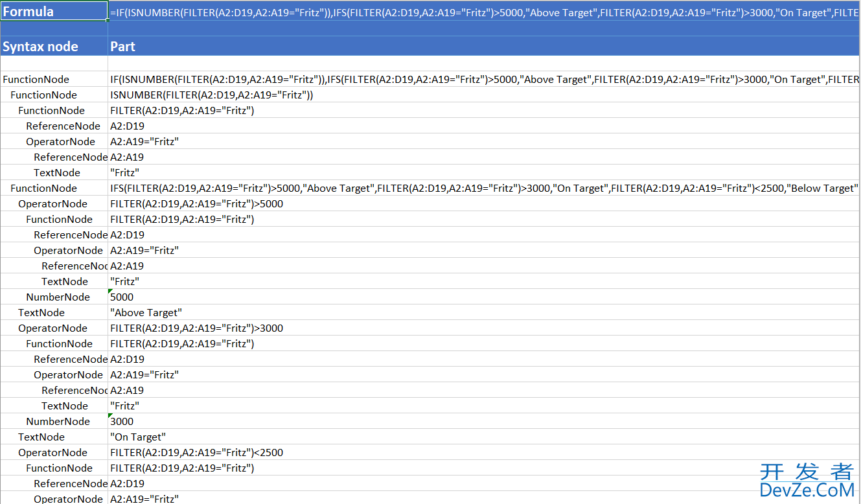This screenshot has width=861, height=504.
Task: Select FunctionNode in the IFS row
Action: [54, 188]
